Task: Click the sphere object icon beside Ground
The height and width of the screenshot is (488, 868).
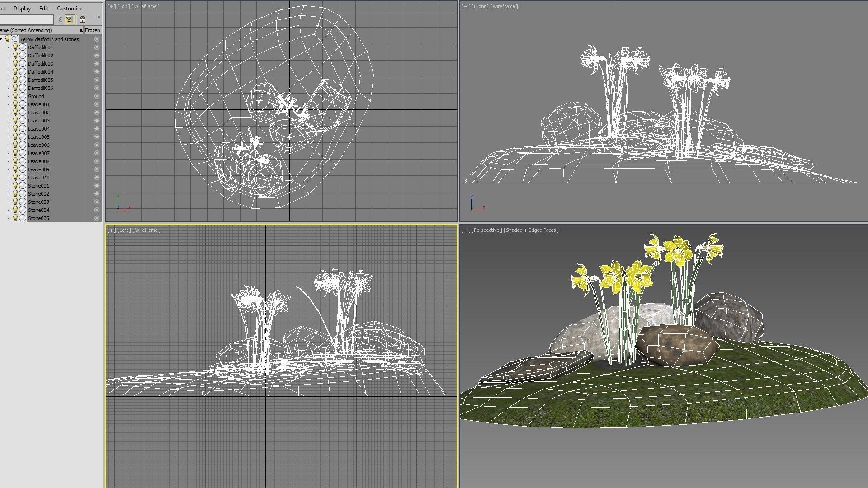Action: pos(23,96)
